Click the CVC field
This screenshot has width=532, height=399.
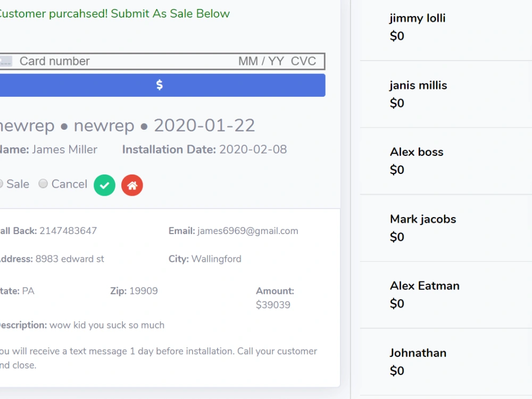(x=303, y=61)
